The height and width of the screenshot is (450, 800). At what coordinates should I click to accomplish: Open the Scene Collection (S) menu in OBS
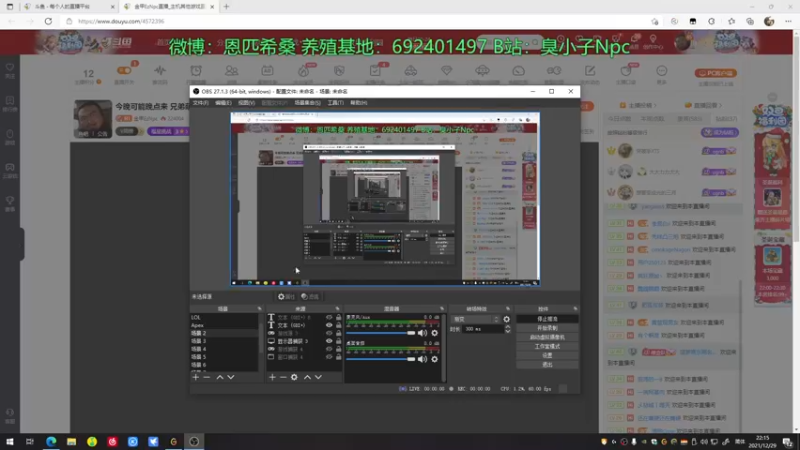(308, 103)
